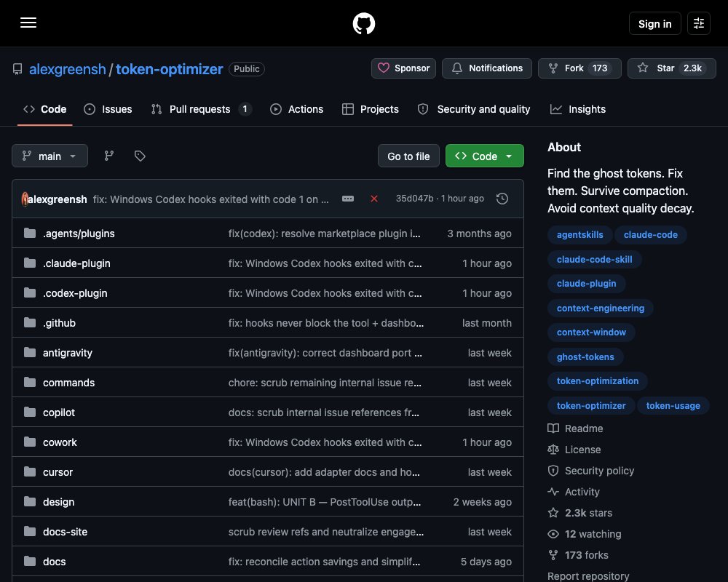Select the ghost-tokens topic tag
Image resolution: width=728 pixels, height=582 pixels.
click(585, 357)
